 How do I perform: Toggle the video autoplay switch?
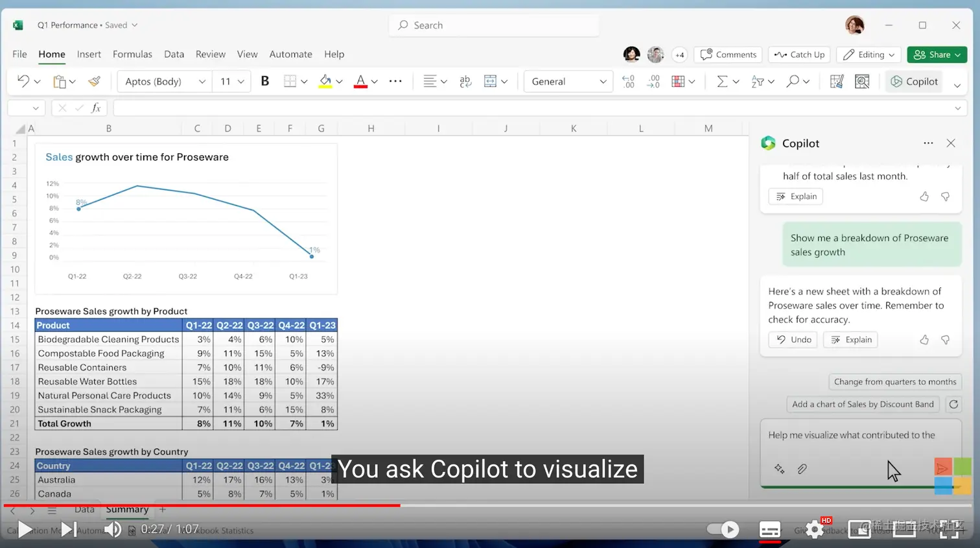point(723,529)
